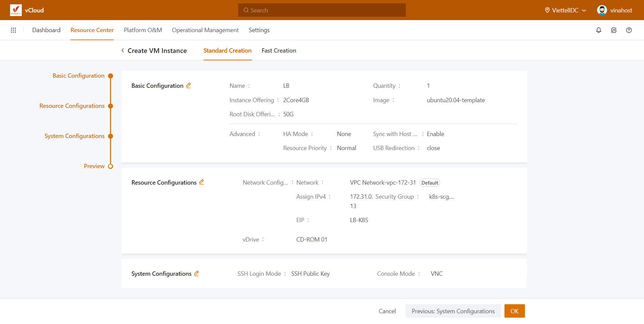Click the vCloud logo icon
Image resolution: width=644 pixels, height=324 pixels.
16,10
